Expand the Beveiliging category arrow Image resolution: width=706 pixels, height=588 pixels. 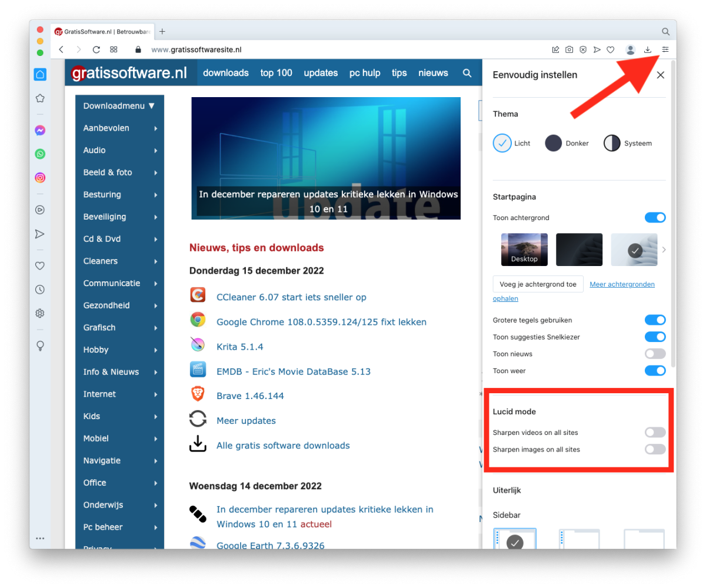pyautogui.click(x=156, y=217)
